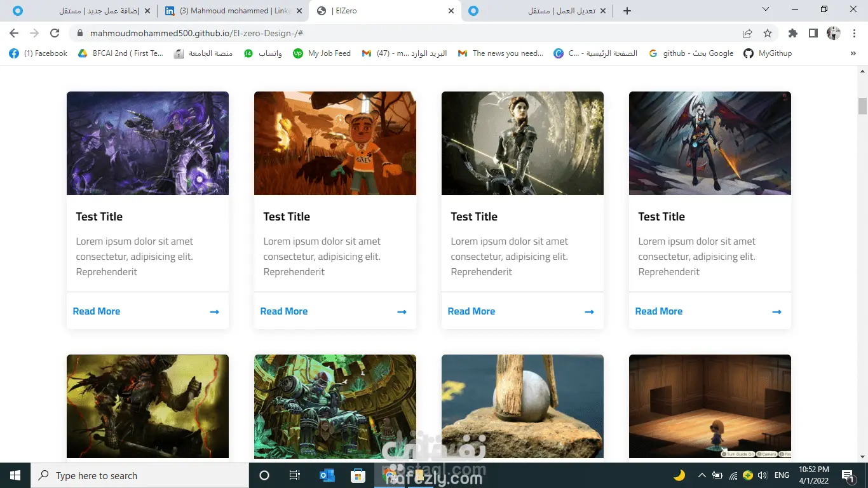
Task: Open the stone ball and wood image
Action: (x=522, y=406)
